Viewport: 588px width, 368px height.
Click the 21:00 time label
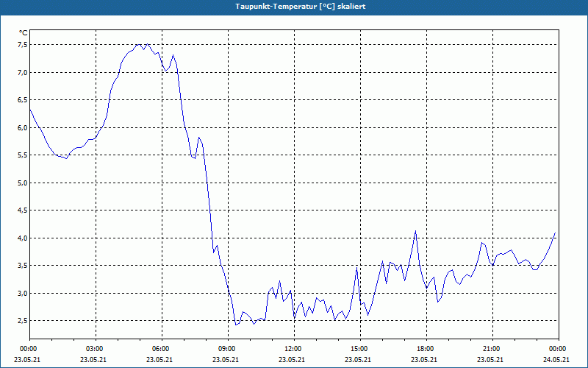click(492, 349)
